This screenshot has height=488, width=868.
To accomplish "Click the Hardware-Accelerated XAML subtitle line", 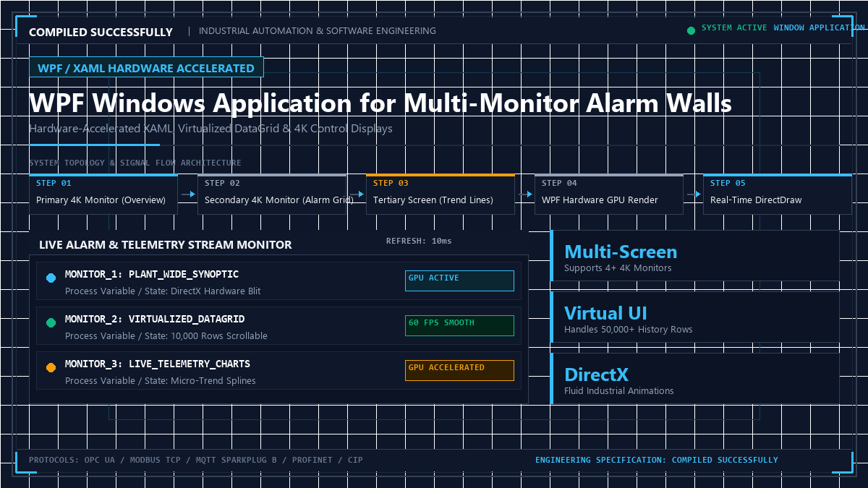I will [x=211, y=129].
